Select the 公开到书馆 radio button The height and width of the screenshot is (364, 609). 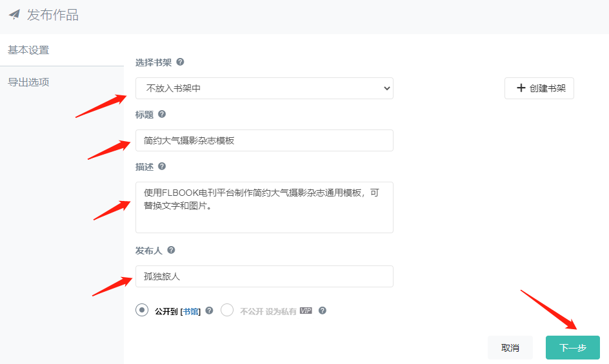coord(142,310)
